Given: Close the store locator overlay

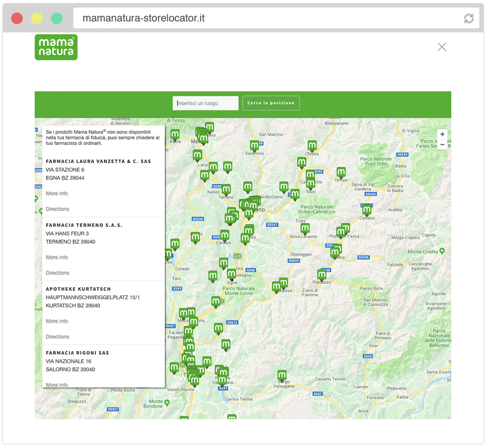Looking at the screenshot, I should [x=442, y=47].
